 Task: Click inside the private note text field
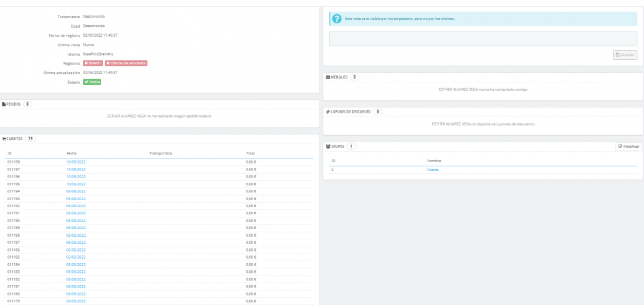tap(483, 39)
